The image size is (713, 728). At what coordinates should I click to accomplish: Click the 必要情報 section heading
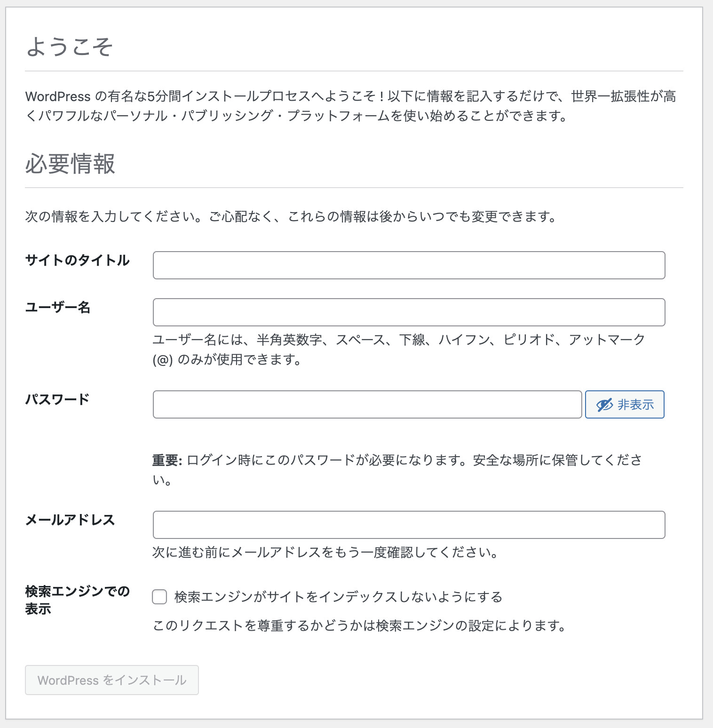tap(70, 165)
